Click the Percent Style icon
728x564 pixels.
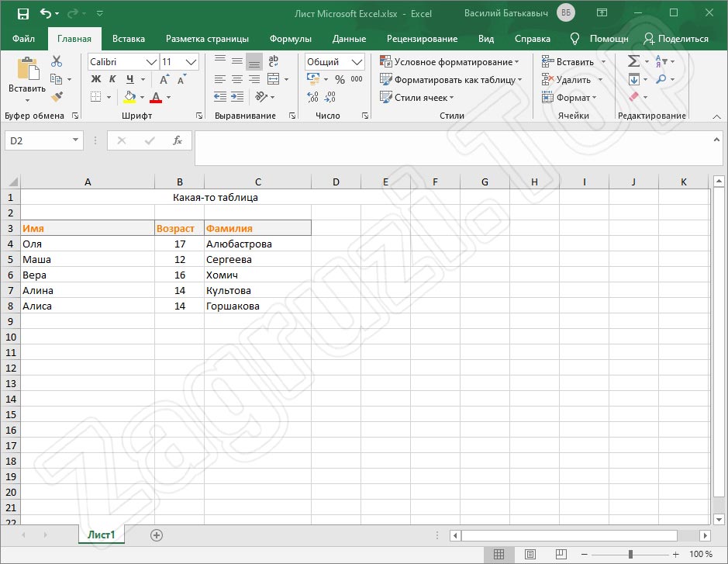(340, 79)
